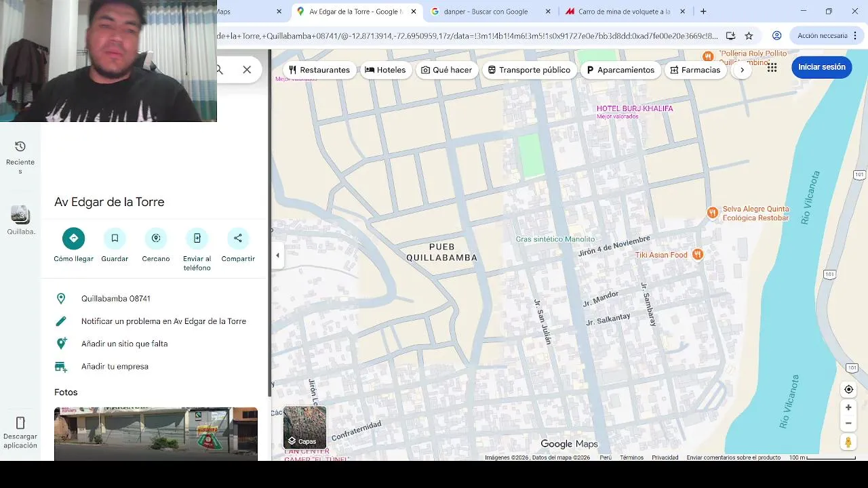The image size is (868, 488).
Task: Open Recientes history icon in sidebar
Action: (x=20, y=146)
